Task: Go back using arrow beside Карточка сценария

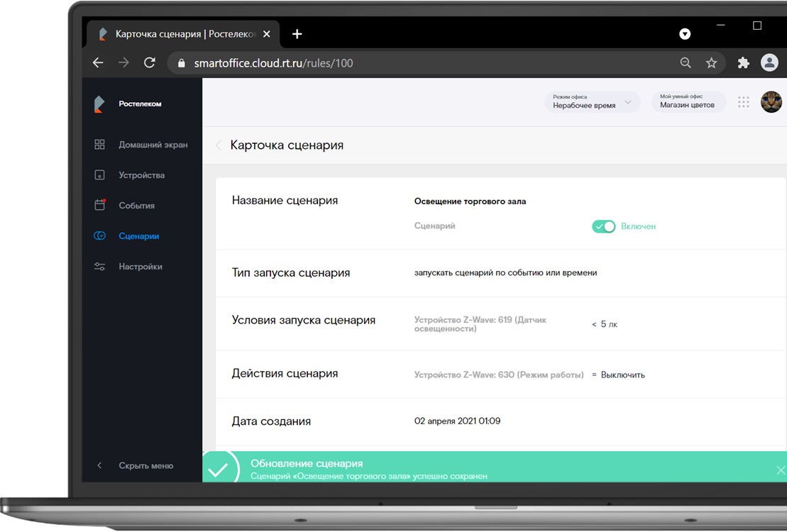Action: [219, 145]
